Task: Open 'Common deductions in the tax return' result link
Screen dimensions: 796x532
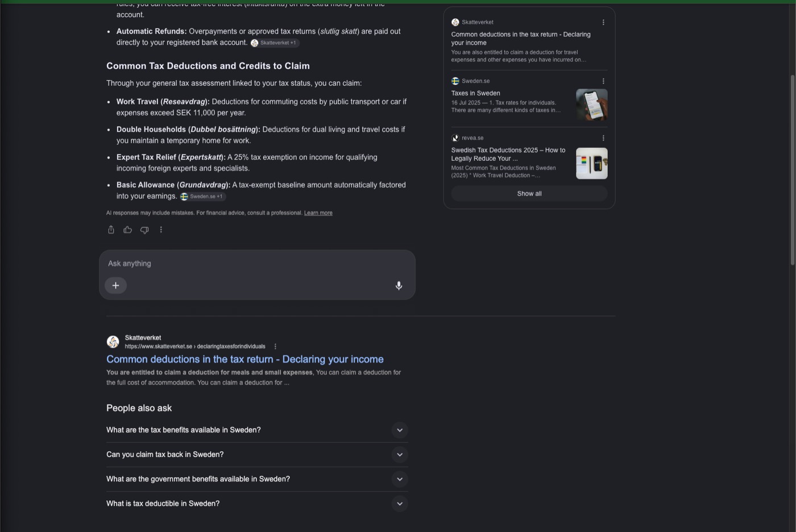Action: click(x=245, y=359)
